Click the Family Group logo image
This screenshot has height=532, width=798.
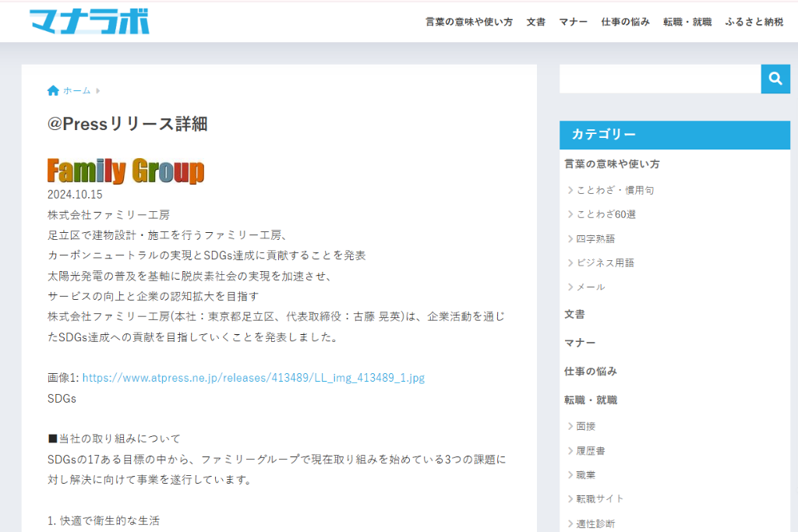125,171
